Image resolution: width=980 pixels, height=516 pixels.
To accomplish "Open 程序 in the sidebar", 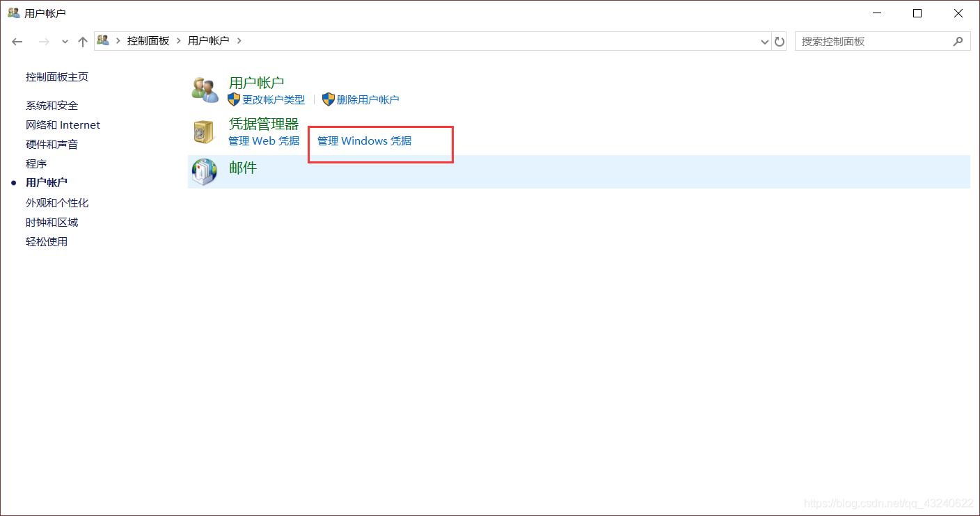I will coord(36,163).
